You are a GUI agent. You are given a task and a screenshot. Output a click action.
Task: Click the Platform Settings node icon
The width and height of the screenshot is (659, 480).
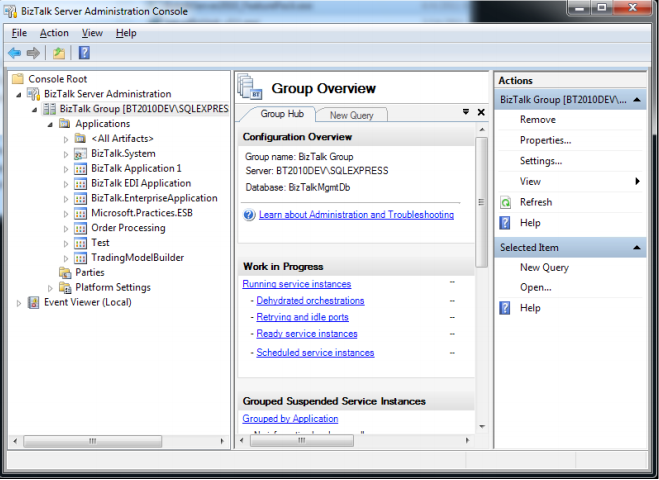click(x=65, y=287)
